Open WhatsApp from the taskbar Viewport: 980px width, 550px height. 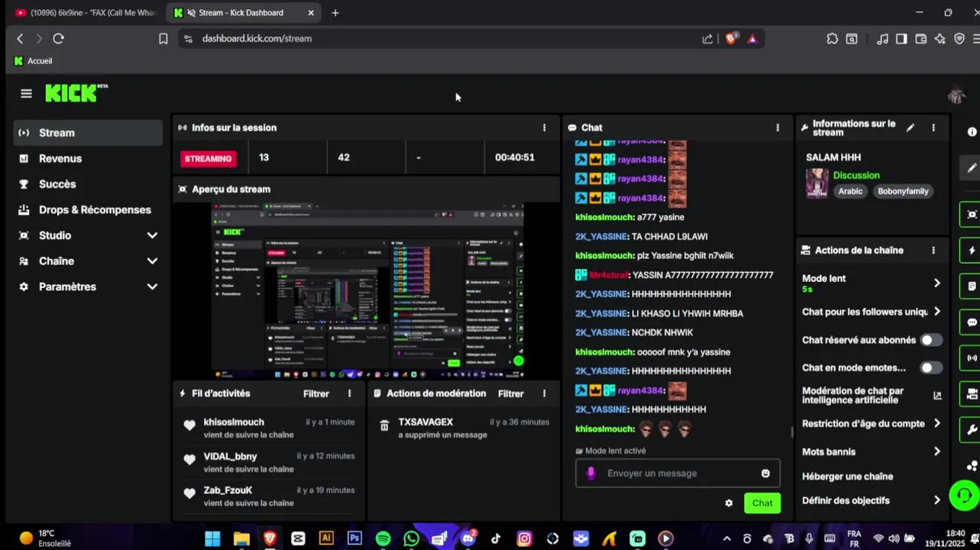[411, 539]
